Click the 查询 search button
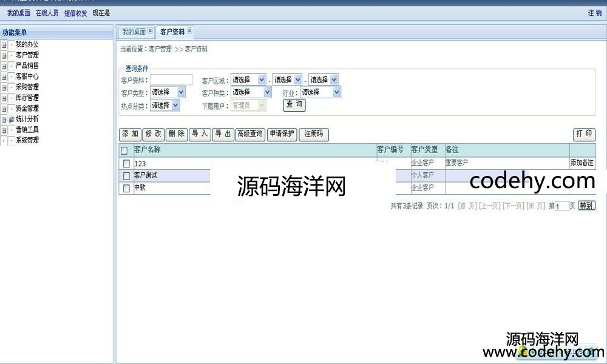This screenshot has height=364, width=607. pos(294,105)
